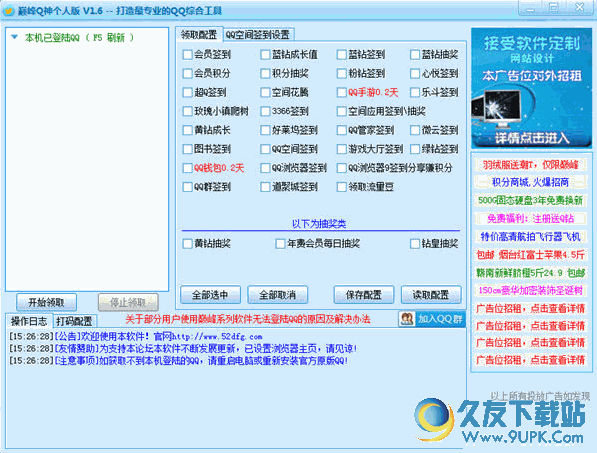Enable the QQ空间签到 checkbox
Screen dimensions: 597x453
tap(265, 149)
